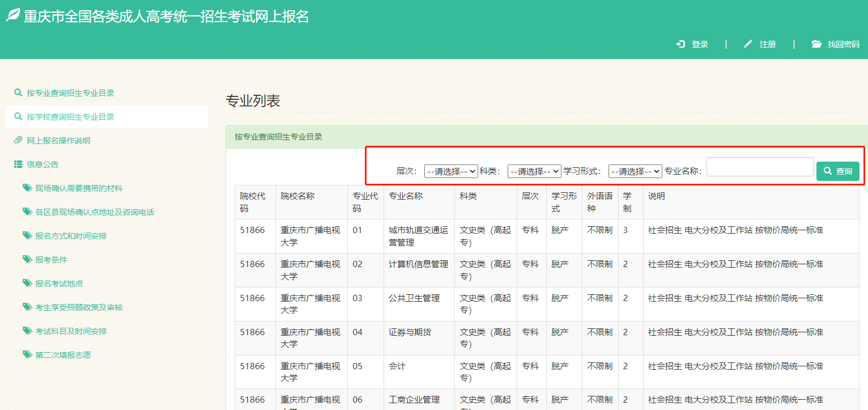Open 网上报名操作说明
The width and height of the screenshot is (868, 410).
58,141
